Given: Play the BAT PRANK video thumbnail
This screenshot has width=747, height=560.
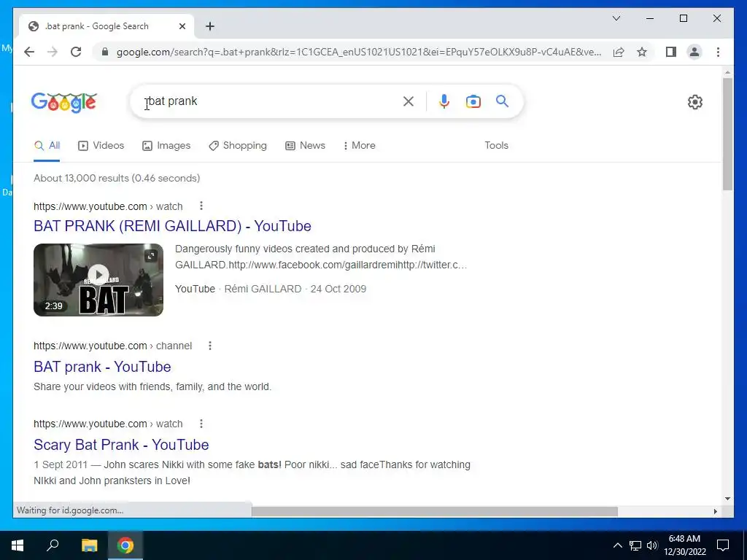Looking at the screenshot, I should click(x=98, y=275).
